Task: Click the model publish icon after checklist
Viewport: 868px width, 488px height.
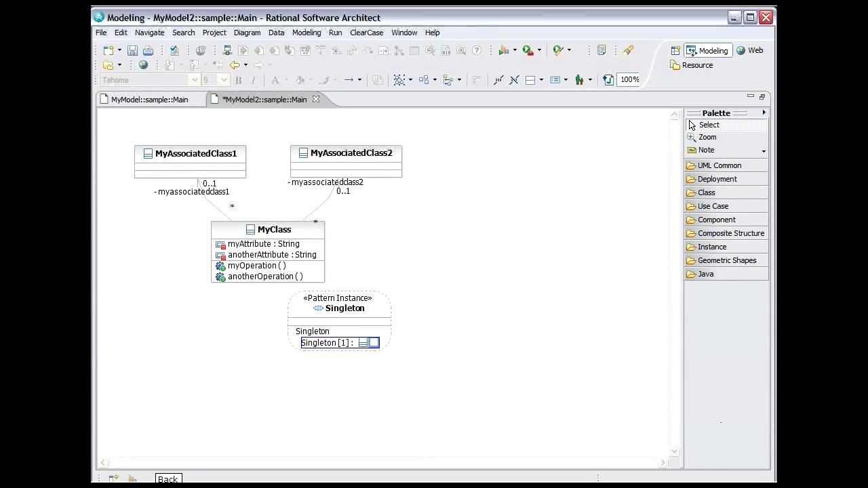Action: coord(201,50)
